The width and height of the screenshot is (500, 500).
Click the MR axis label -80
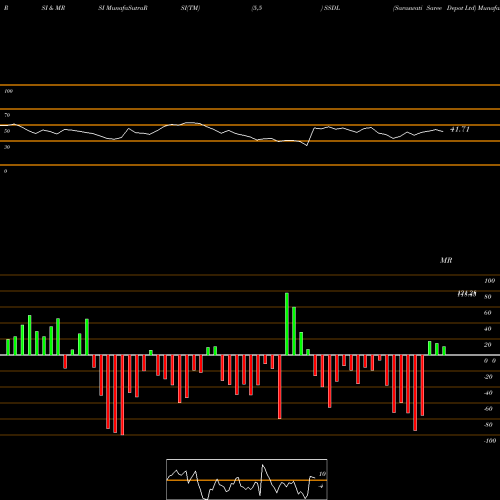point(488,425)
